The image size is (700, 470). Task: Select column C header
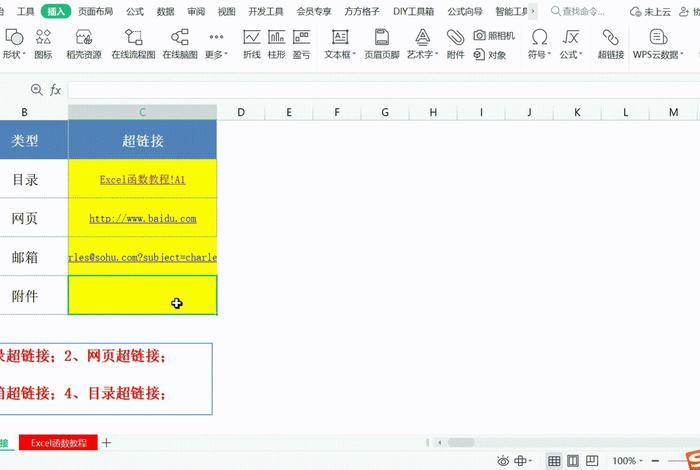point(142,112)
